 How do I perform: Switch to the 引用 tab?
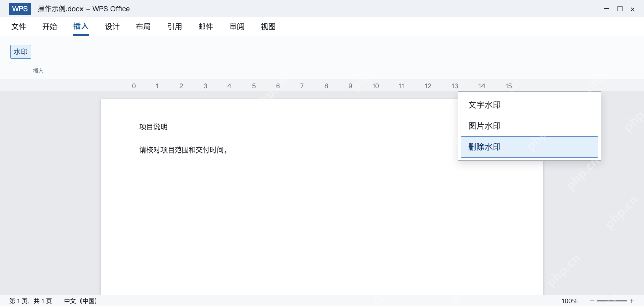tap(175, 27)
